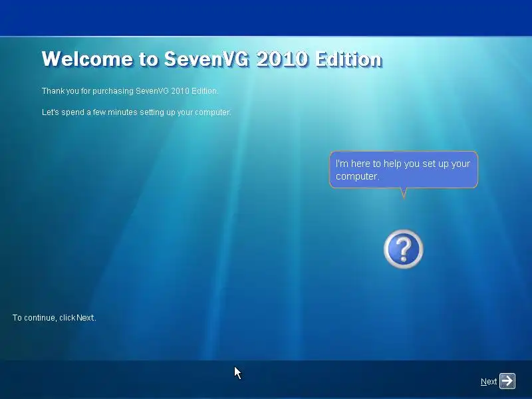532x399 pixels.
Task: Click the 'Welcome to SevenVG 2010 Edition' heading
Action: pyautogui.click(x=212, y=59)
